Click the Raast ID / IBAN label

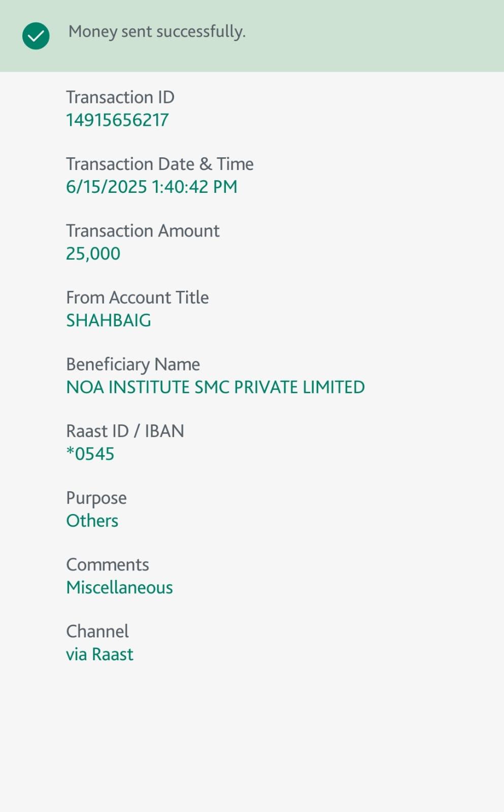125,431
